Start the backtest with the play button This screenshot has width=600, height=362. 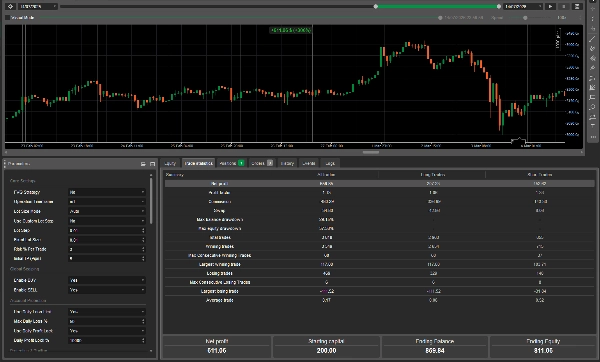pos(550,7)
